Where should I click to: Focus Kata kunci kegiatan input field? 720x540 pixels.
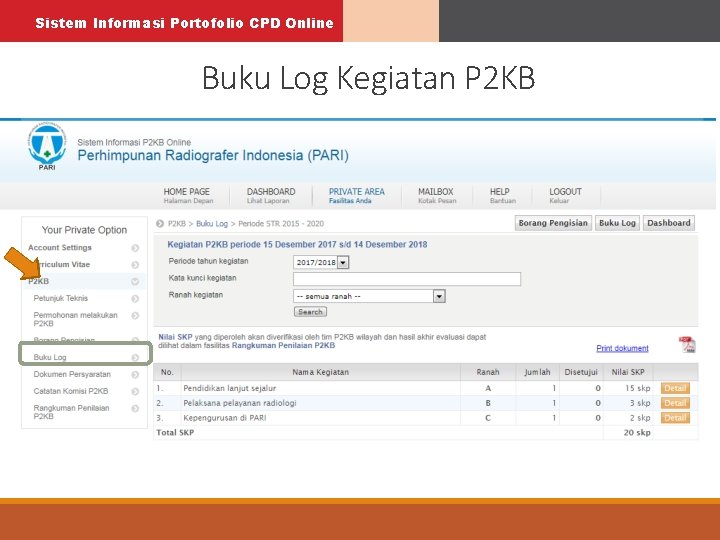click(407, 279)
